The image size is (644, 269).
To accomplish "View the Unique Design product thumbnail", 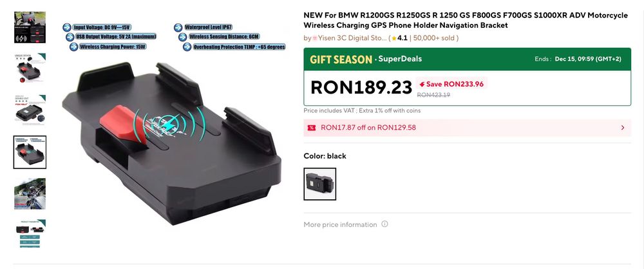I will point(30,68).
